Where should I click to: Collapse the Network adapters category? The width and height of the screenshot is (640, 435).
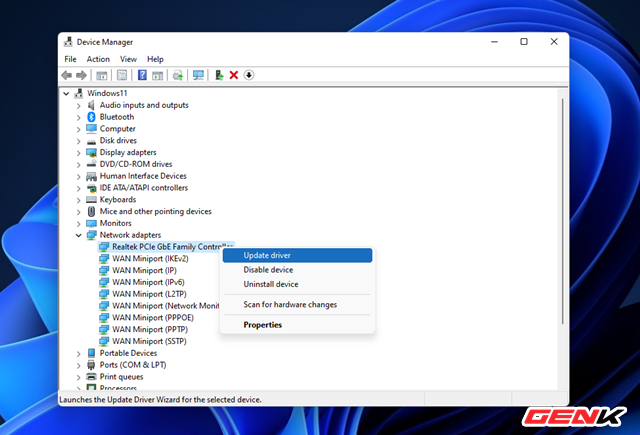79,235
